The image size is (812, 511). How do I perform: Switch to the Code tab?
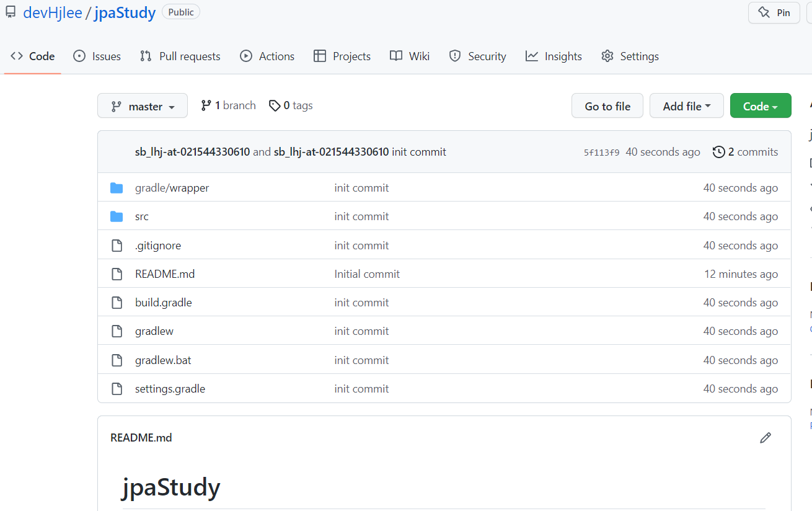coord(33,56)
